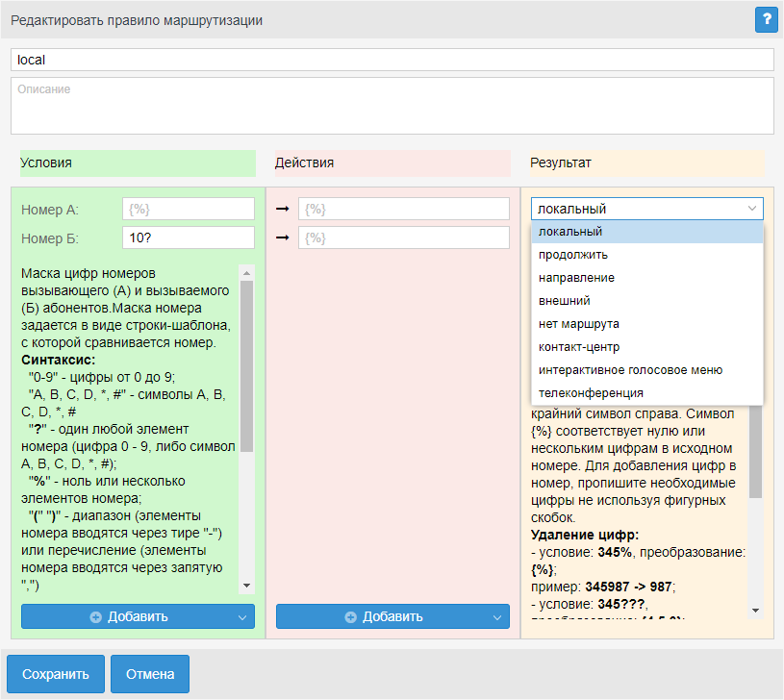Image resolution: width=784 pixels, height=700 pixels.
Task: Click the first action {%} field
Action: click(403, 209)
